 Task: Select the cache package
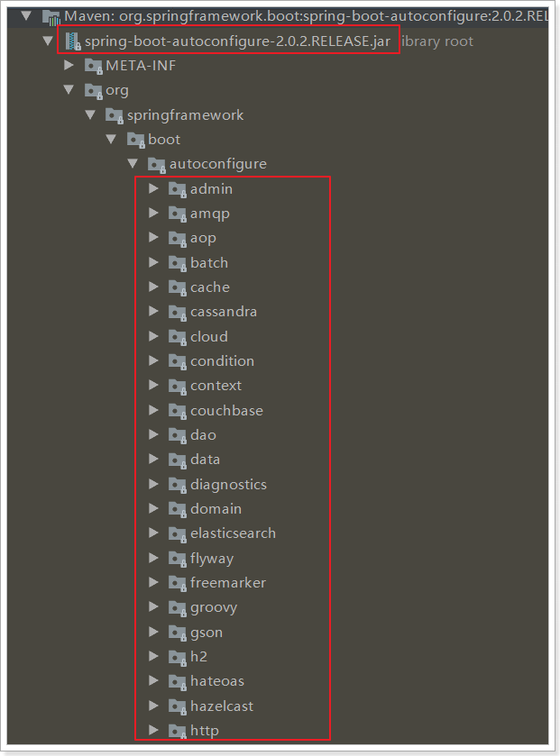[x=210, y=287]
